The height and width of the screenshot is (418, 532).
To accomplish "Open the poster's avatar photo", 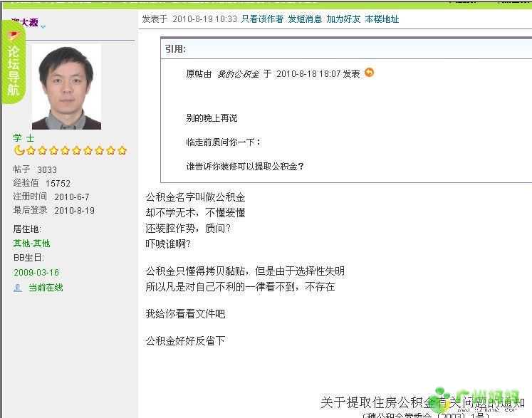I will click(x=66, y=87).
